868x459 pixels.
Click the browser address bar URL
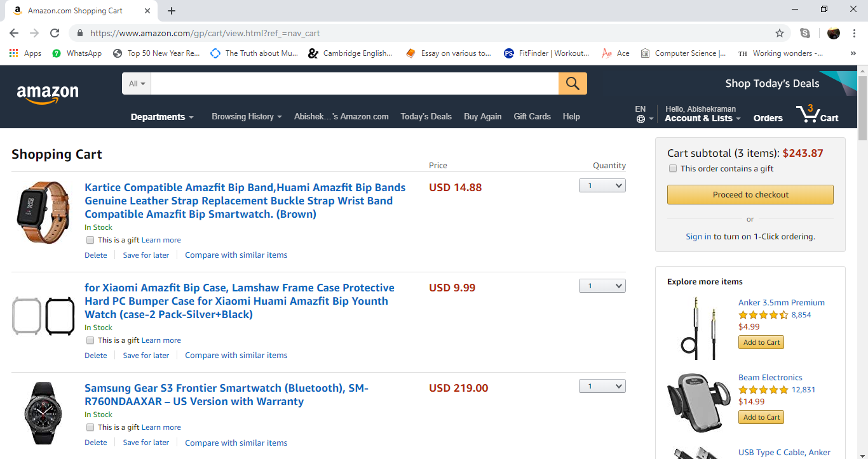(205, 33)
